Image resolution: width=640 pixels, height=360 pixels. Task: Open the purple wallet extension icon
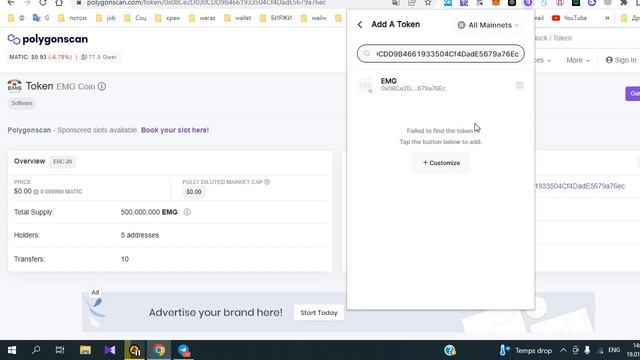point(528,3)
